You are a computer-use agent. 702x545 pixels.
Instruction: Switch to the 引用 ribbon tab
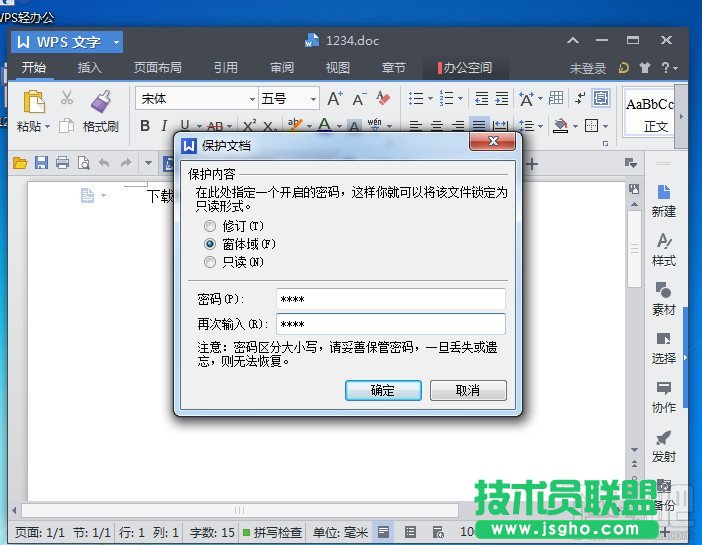[x=226, y=68]
